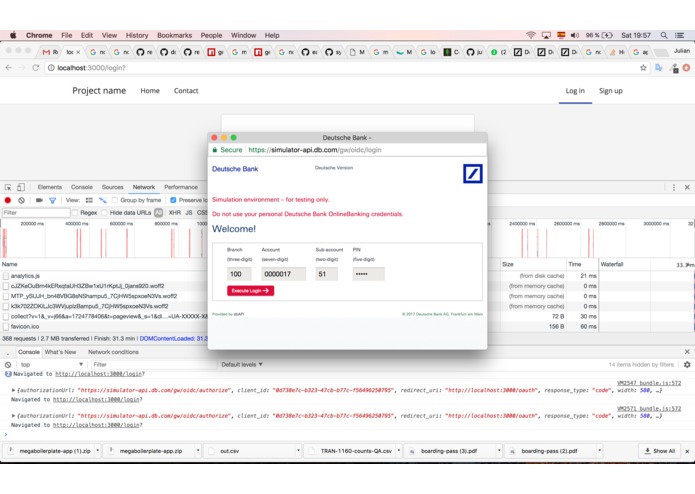Open the What's New drawer tab

click(x=60, y=352)
